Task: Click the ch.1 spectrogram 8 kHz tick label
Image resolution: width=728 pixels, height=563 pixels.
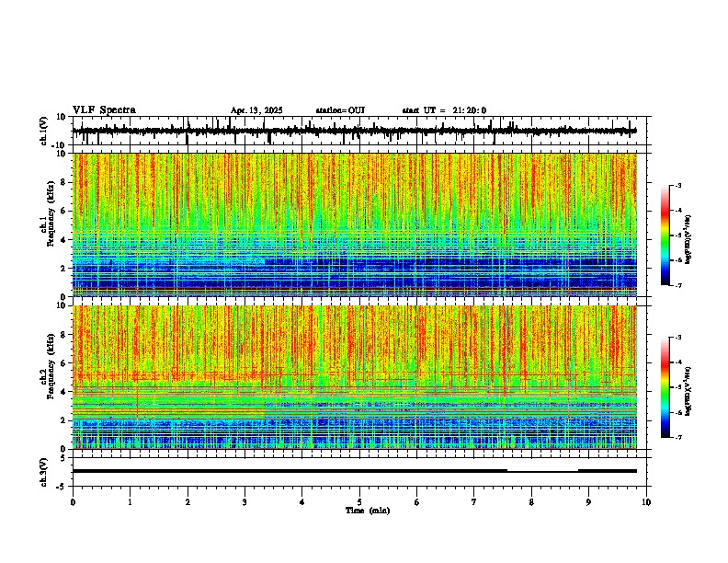Action: (63, 182)
